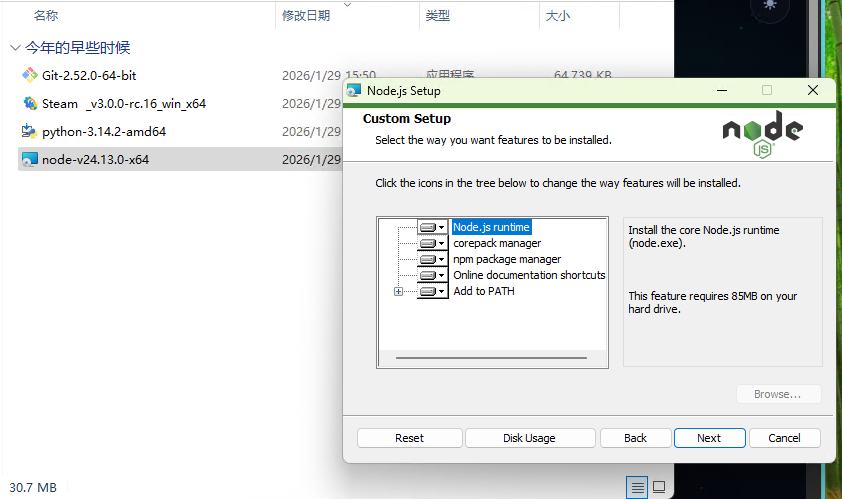This screenshot has height=499, width=842.
Task: Open Online documentation shortcuts feature dropdown icon
Action: point(432,275)
